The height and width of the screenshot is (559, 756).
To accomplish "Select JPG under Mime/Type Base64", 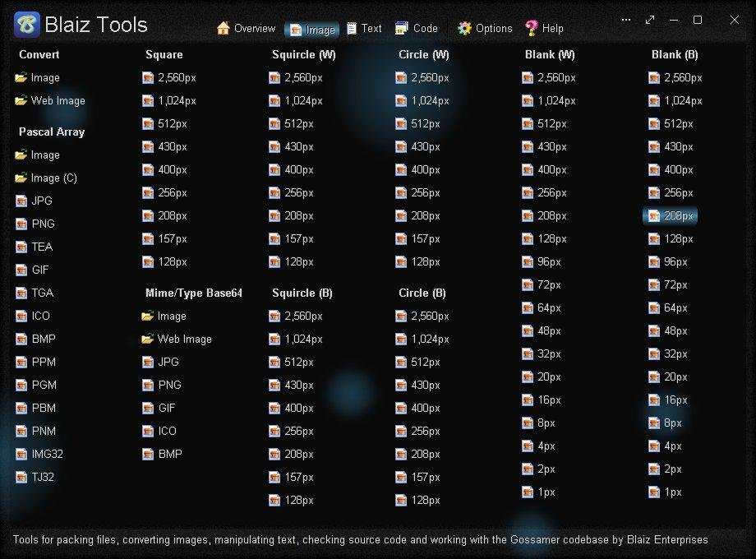I will click(x=161, y=362).
